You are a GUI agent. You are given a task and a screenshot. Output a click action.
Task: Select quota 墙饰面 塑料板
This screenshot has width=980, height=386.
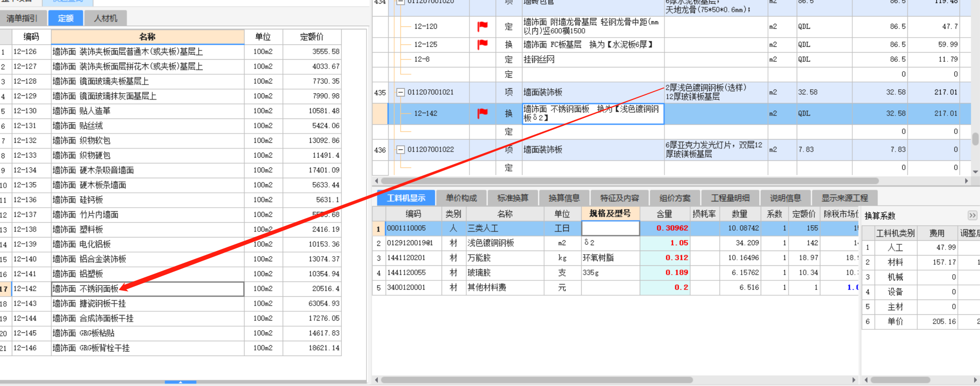pos(148,229)
